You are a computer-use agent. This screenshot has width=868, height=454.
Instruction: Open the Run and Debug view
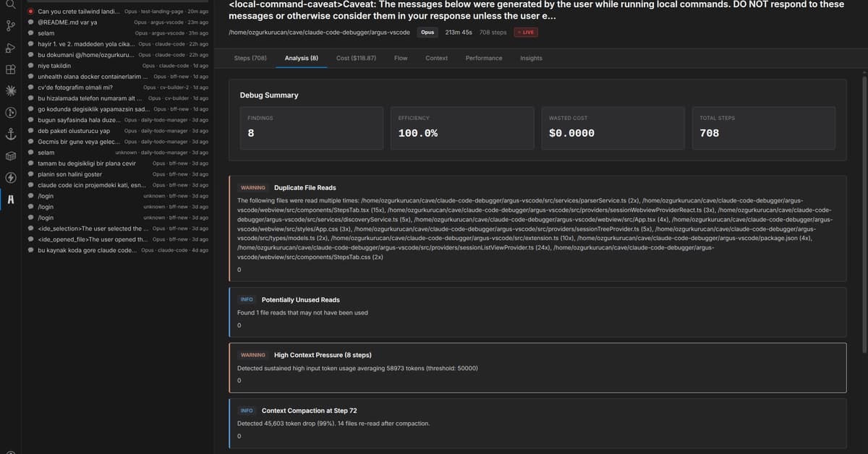10,48
